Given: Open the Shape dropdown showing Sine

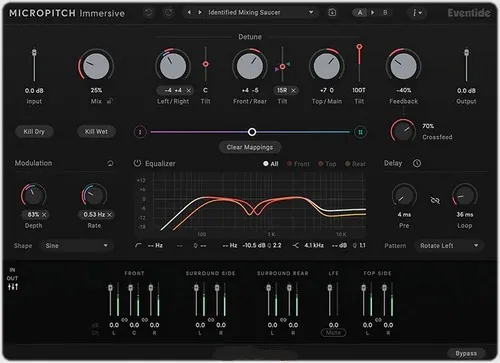Looking at the screenshot, I should [x=77, y=246].
